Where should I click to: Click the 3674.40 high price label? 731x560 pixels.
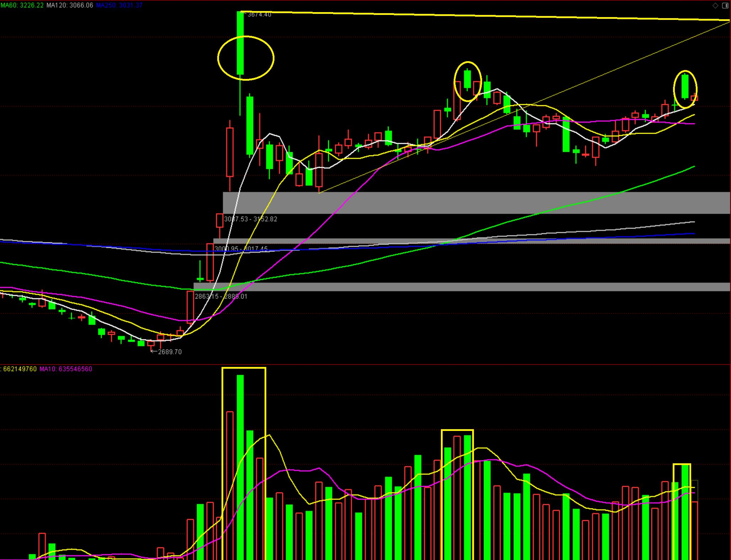259,15
